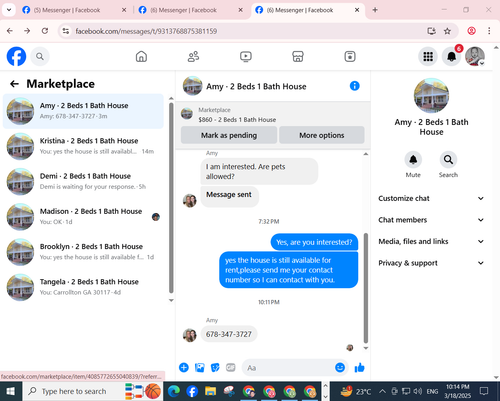Close the first Messenger tab
This screenshot has width=500, height=401.
[x=124, y=10]
